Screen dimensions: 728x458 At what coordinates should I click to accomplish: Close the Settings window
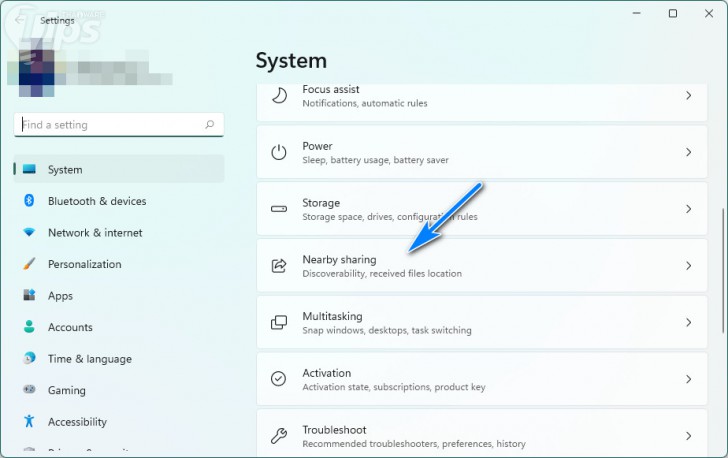tap(709, 13)
